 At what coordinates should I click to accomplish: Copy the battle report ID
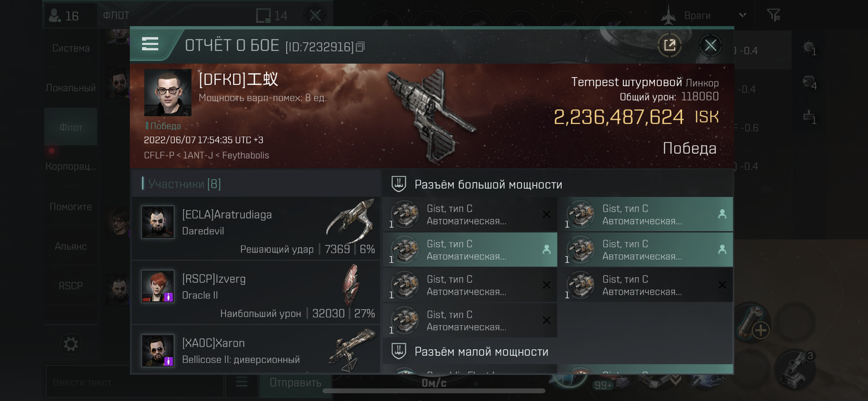tap(360, 47)
